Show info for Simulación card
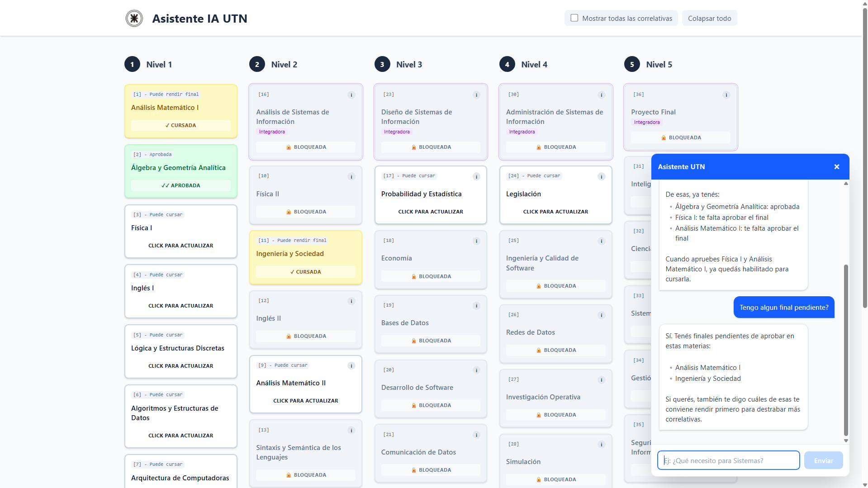 point(602,445)
